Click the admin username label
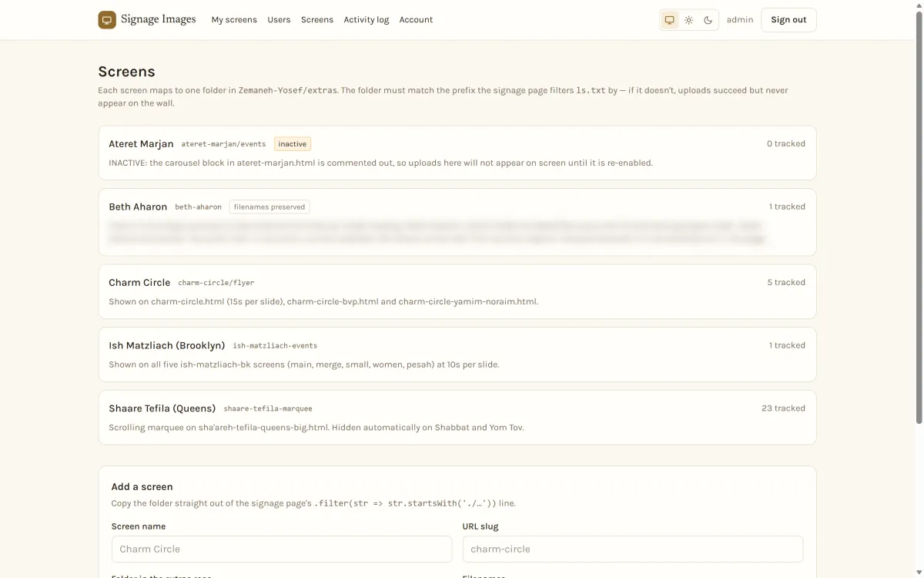Viewport: 924px width, 578px height. (740, 20)
